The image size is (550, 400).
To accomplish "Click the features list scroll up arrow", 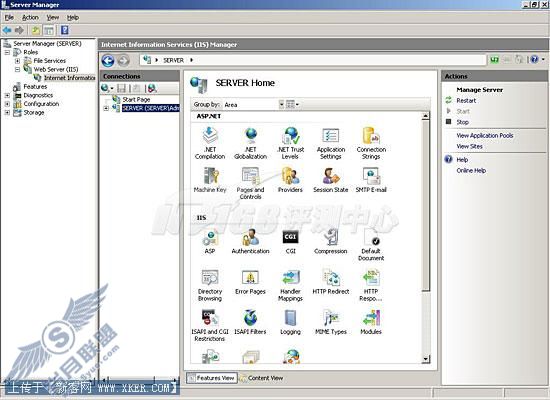I will [x=425, y=116].
